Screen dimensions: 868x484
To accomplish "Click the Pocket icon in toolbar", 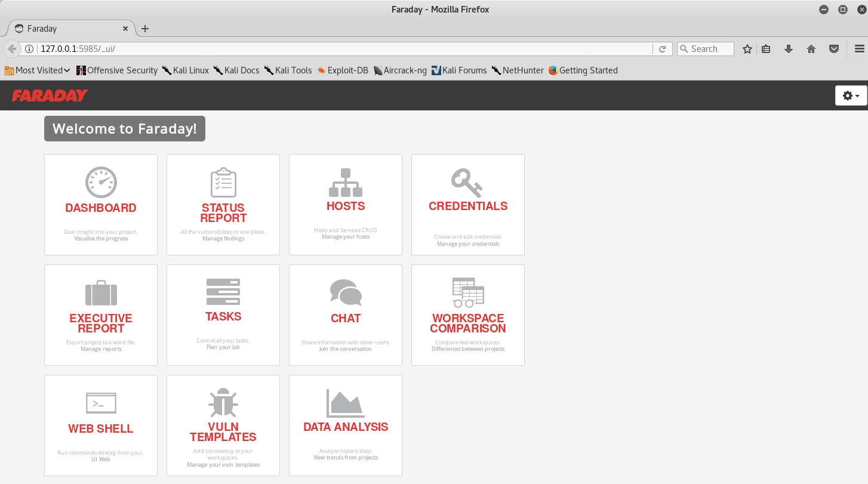I will pyautogui.click(x=834, y=49).
